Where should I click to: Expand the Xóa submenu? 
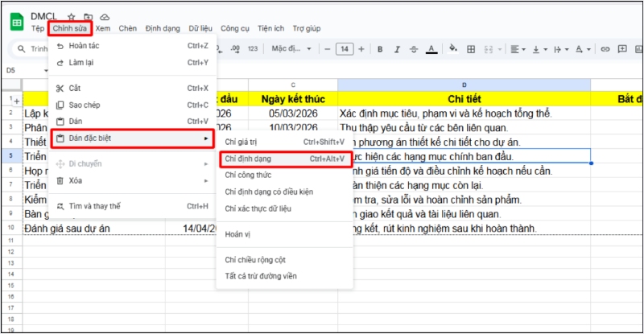point(132,180)
